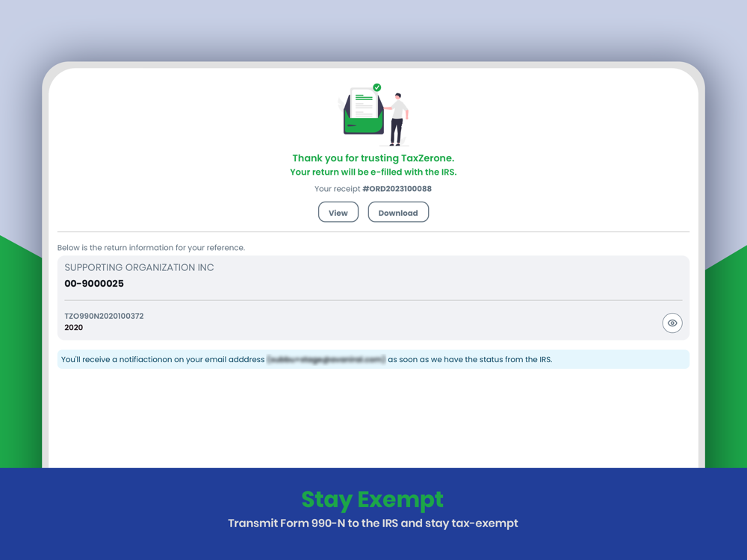The image size is (747, 560).
Task: Click the View receipt button
Action: pyautogui.click(x=338, y=212)
